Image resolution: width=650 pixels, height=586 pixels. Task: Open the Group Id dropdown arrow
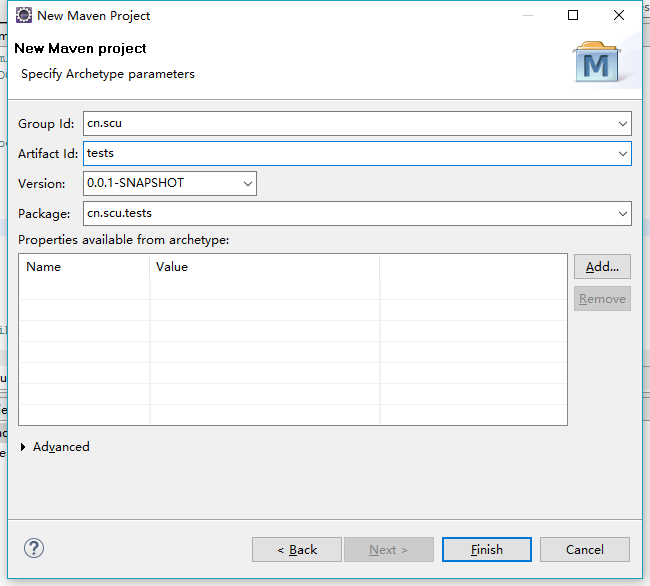(x=623, y=123)
